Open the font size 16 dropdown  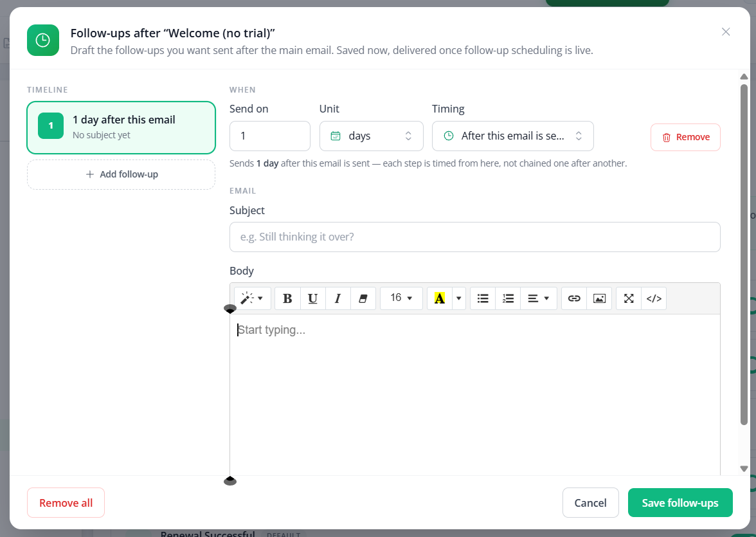click(401, 298)
